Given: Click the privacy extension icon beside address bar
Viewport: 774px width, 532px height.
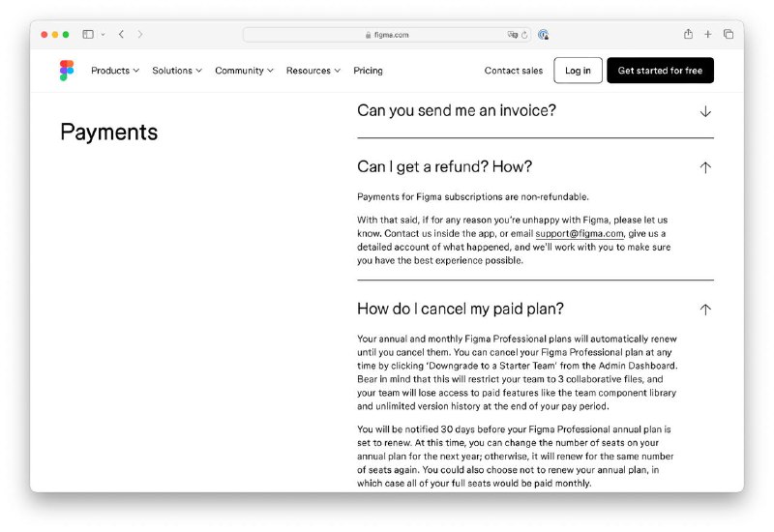Looking at the screenshot, I should [x=543, y=35].
